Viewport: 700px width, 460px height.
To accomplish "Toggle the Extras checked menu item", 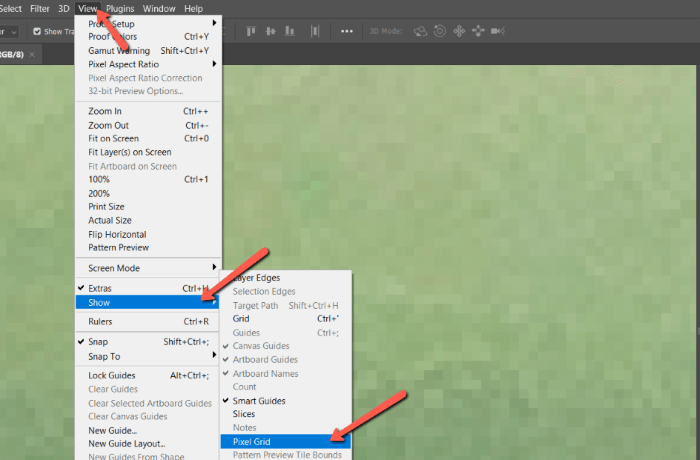I will (x=100, y=288).
